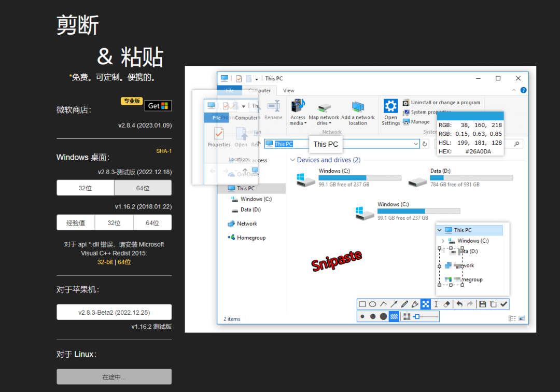Click the Undo arrow in Snipaste toolbar
Viewport: 560px width, 392px height.
[x=459, y=304]
